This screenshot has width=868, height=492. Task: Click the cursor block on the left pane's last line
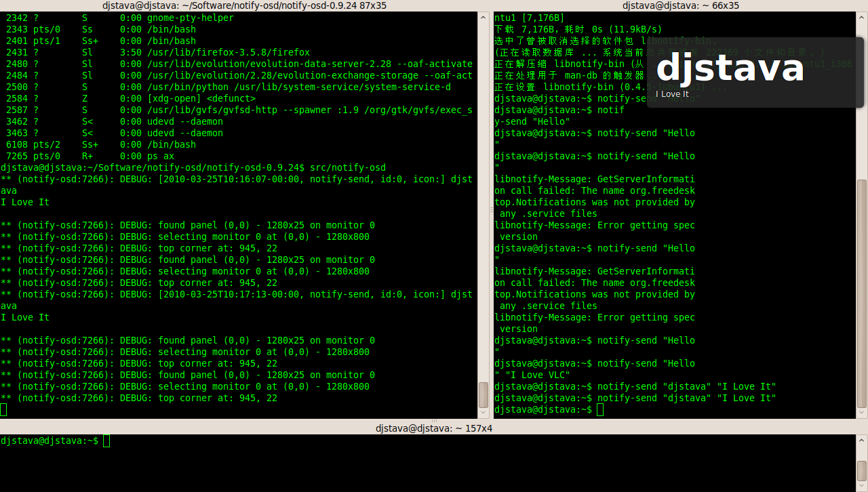3,409
